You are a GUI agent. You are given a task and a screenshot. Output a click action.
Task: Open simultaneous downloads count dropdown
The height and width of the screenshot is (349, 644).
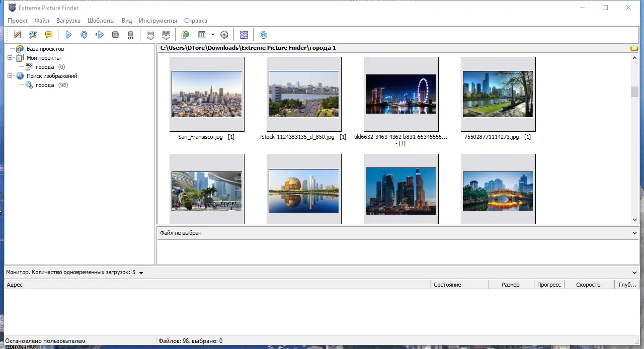(141, 273)
